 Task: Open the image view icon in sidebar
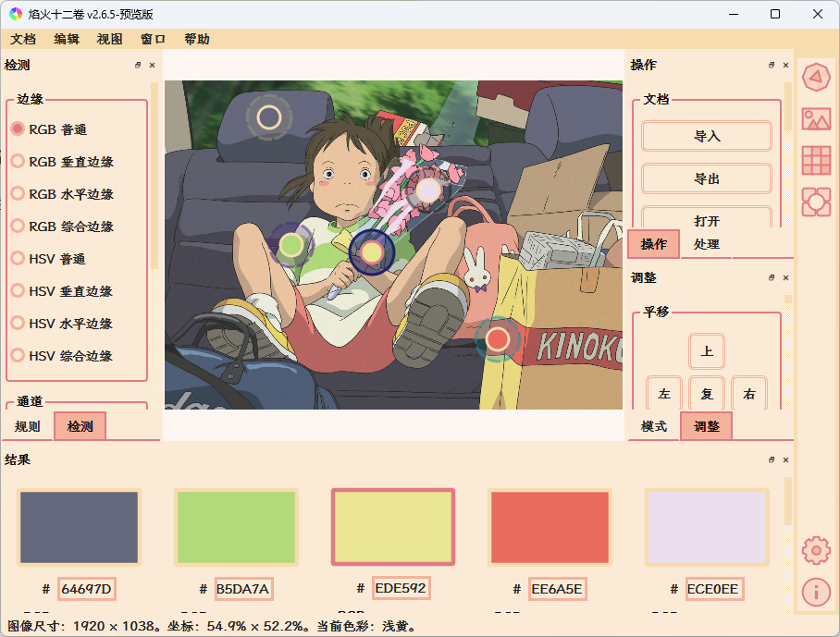click(816, 119)
